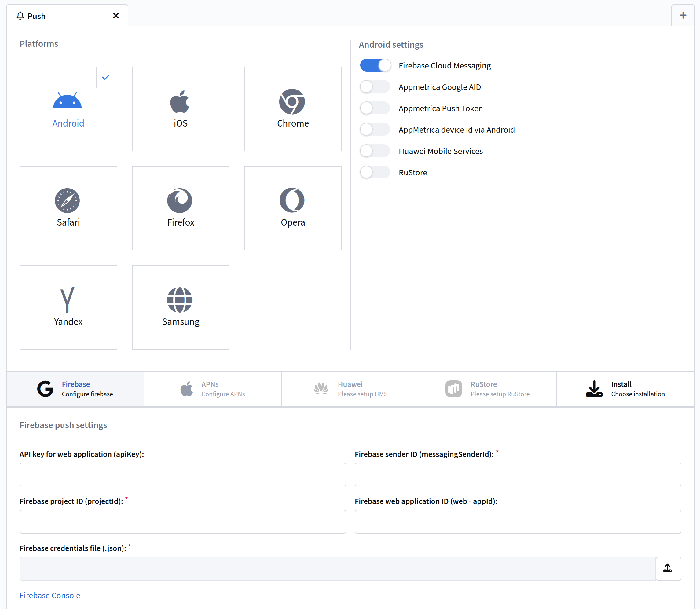Click the credentials file path field
The width and height of the screenshot is (700, 609).
click(x=338, y=569)
